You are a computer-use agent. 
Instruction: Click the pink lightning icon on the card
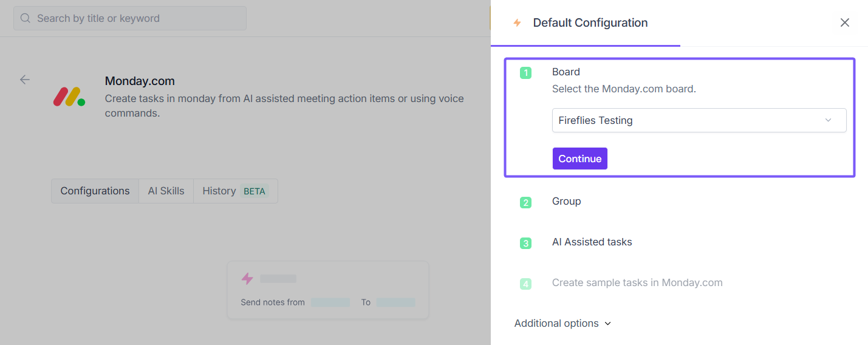point(247,279)
